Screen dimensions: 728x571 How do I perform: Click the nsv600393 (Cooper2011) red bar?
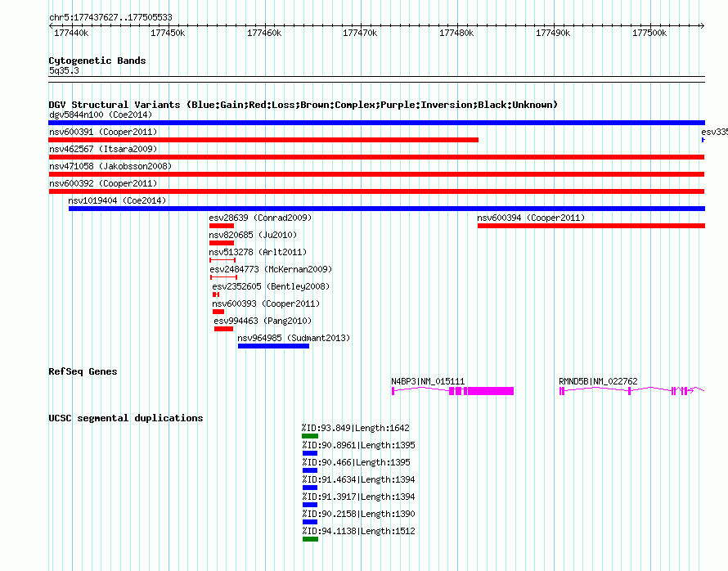pos(218,312)
